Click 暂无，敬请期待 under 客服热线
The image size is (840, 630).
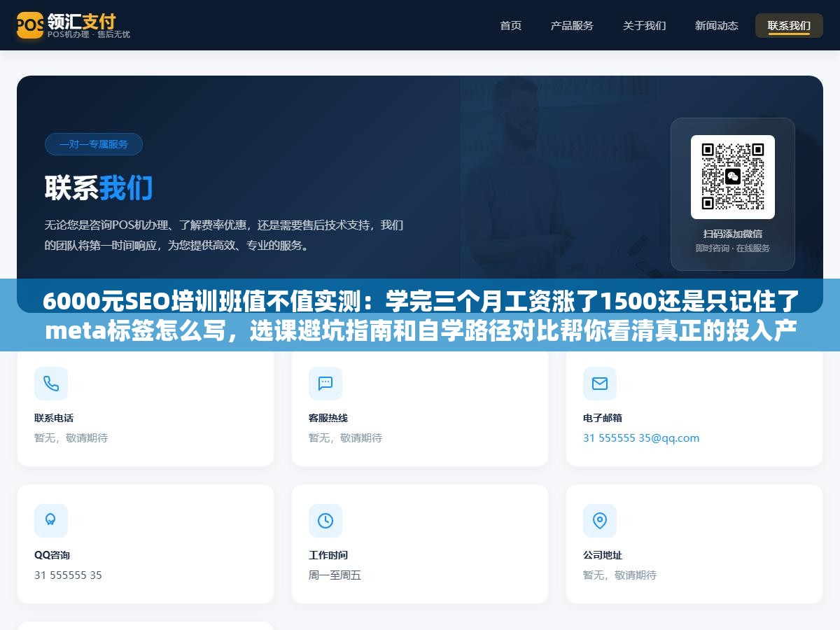(x=345, y=438)
